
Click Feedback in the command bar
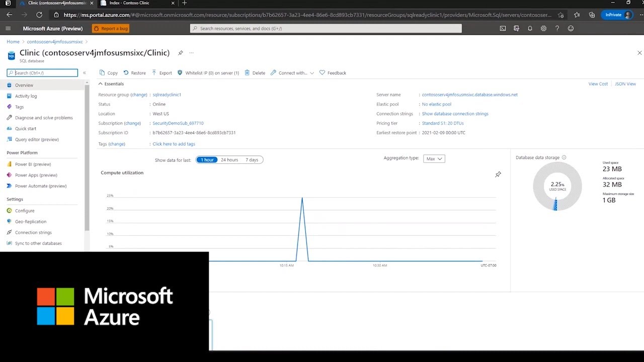click(333, 73)
